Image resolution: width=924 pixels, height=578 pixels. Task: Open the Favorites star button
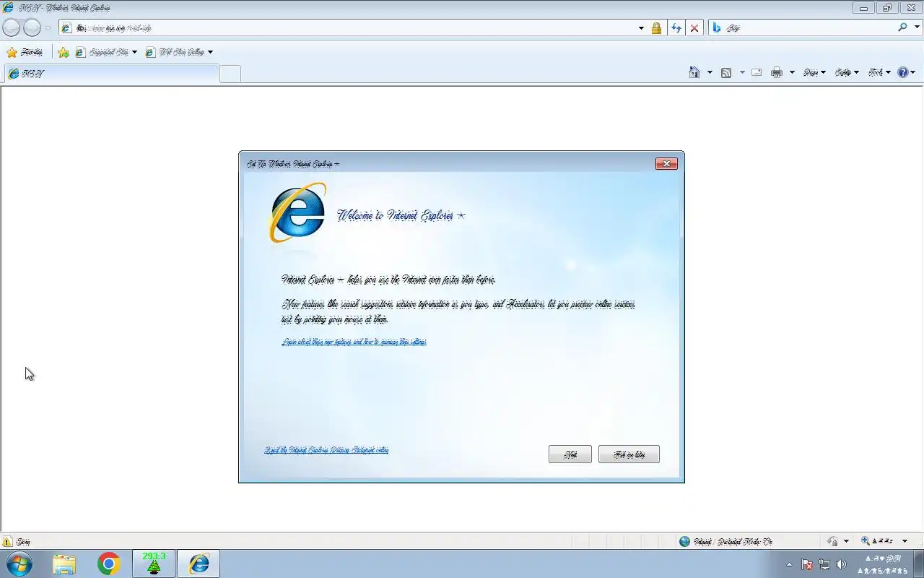pyautogui.click(x=24, y=52)
